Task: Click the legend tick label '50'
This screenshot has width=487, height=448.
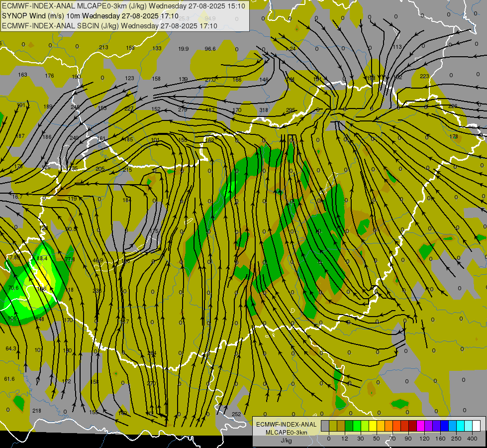Action: tap(377, 439)
